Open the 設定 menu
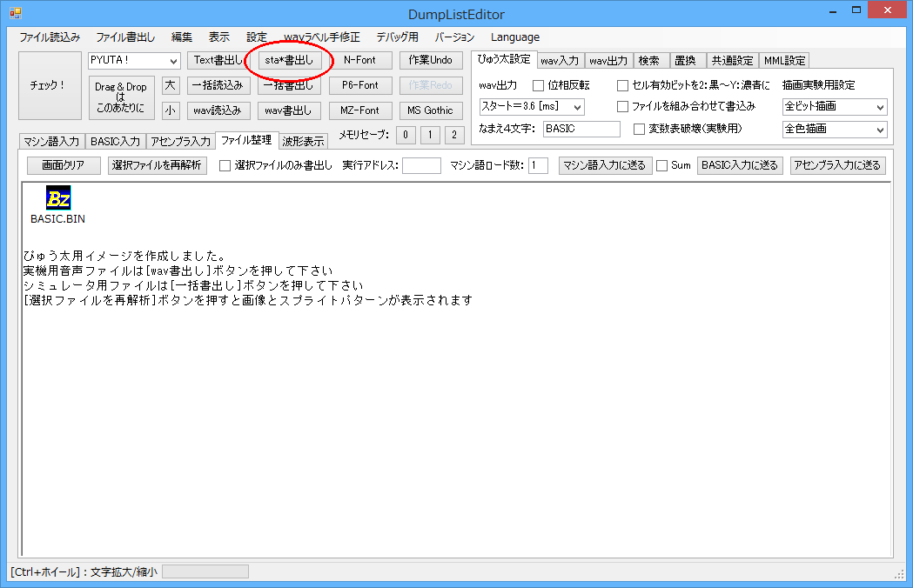Image resolution: width=913 pixels, height=588 pixels. coord(256,37)
